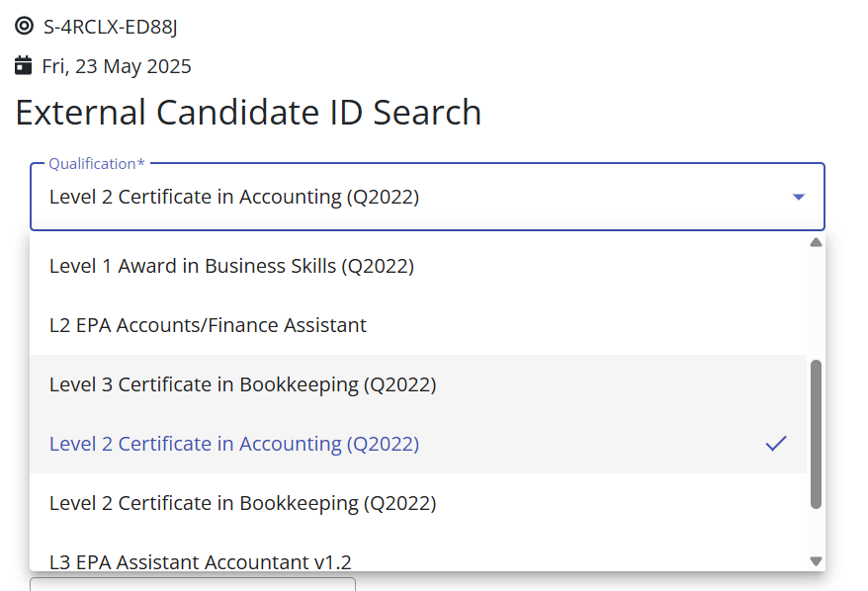
Task: Click the Fri, 23 May 2025 date text
Action: (117, 66)
